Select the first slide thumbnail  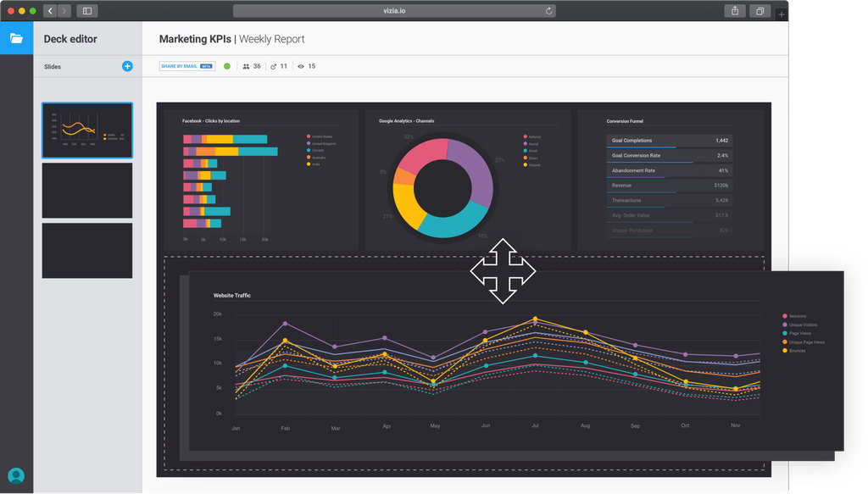87,130
